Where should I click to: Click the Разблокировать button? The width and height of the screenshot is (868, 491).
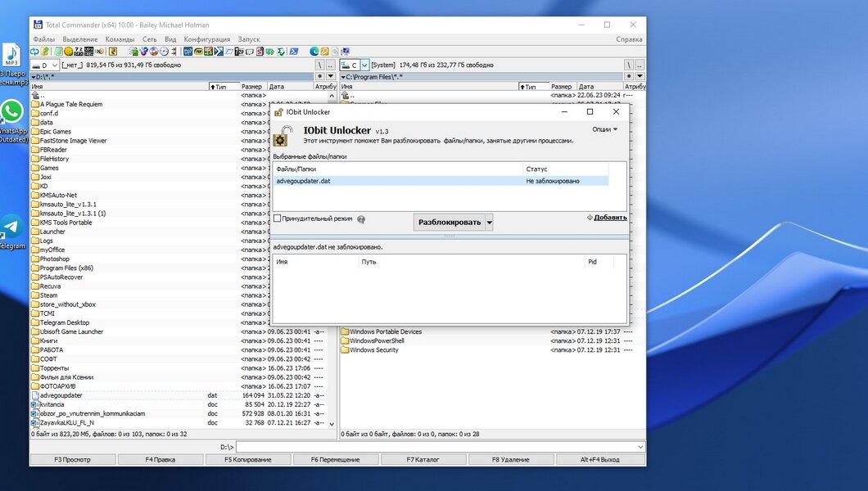click(x=450, y=223)
